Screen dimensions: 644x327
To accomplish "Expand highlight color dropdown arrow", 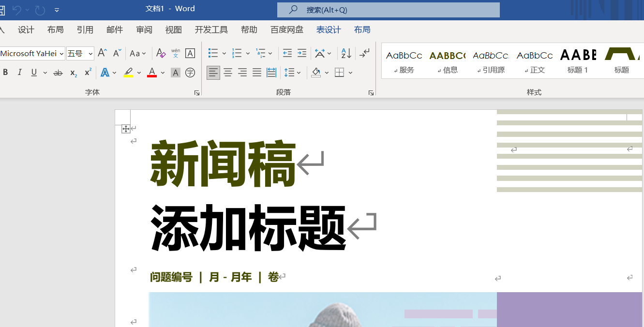I will click(139, 73).
